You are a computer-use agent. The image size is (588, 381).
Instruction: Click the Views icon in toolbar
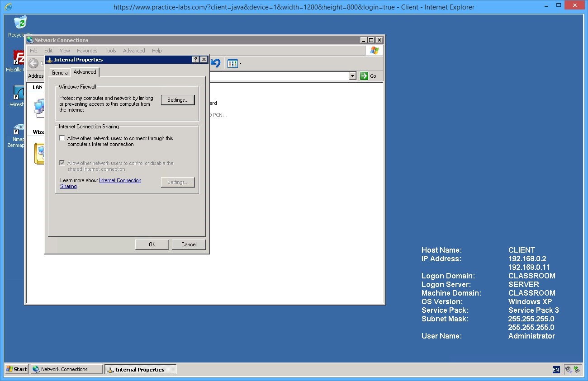click(232, 64)
